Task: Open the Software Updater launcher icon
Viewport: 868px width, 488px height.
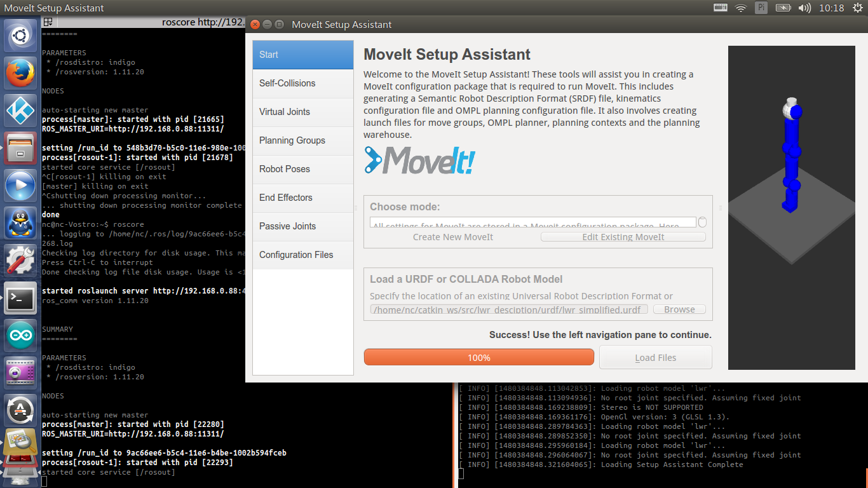Action: pos(21,410)
